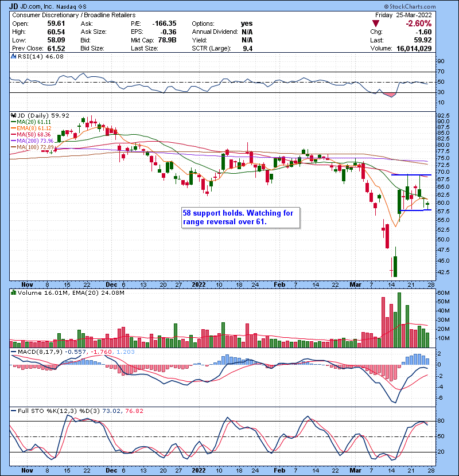The image size is (459, 476).
Task: Select the bold JD ticker symbol in header
Action: coord(13,6)
